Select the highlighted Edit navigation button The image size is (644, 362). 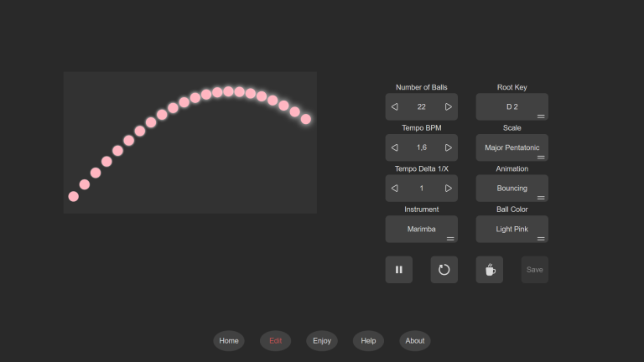pyautogui.click(x=275, y=341)
